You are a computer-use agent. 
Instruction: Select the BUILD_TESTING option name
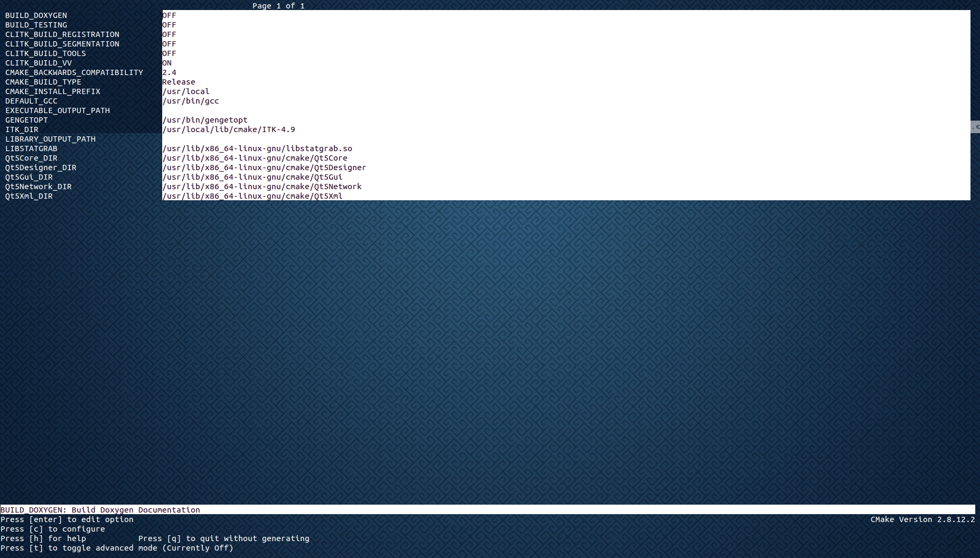[x=36, y=25]
